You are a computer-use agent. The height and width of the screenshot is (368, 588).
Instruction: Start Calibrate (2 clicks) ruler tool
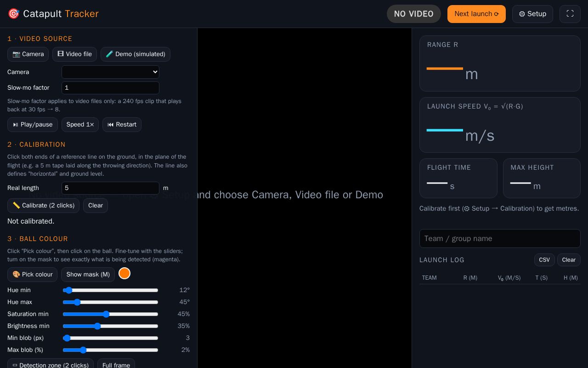click(x=43, y=206)
